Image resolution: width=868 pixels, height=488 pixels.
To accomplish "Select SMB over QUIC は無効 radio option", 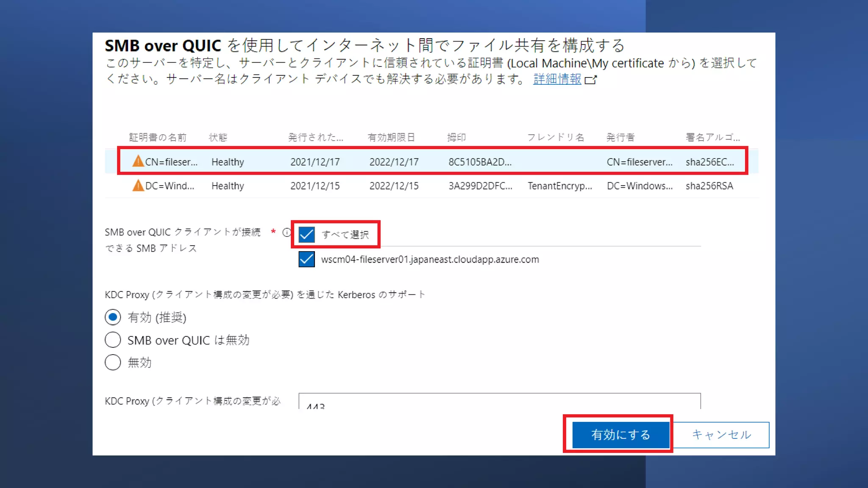I will coord(113,340).
